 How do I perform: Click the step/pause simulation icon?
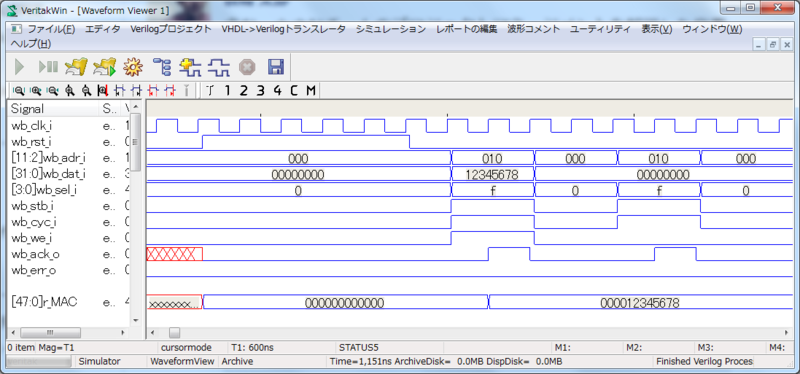48,67
